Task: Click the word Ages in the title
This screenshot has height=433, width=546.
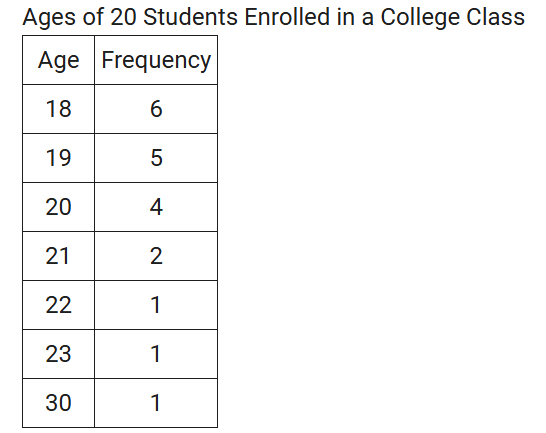Action: [x=49, y=17]
